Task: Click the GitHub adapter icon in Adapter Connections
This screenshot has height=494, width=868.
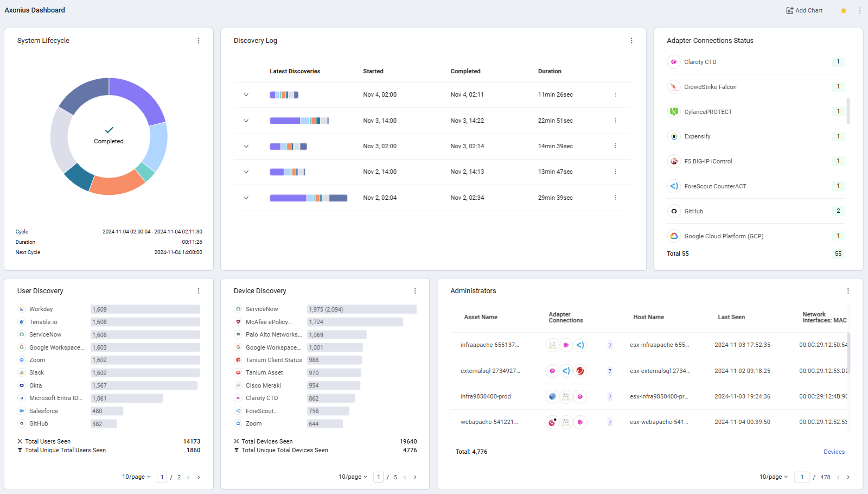Action: point(674,211)
